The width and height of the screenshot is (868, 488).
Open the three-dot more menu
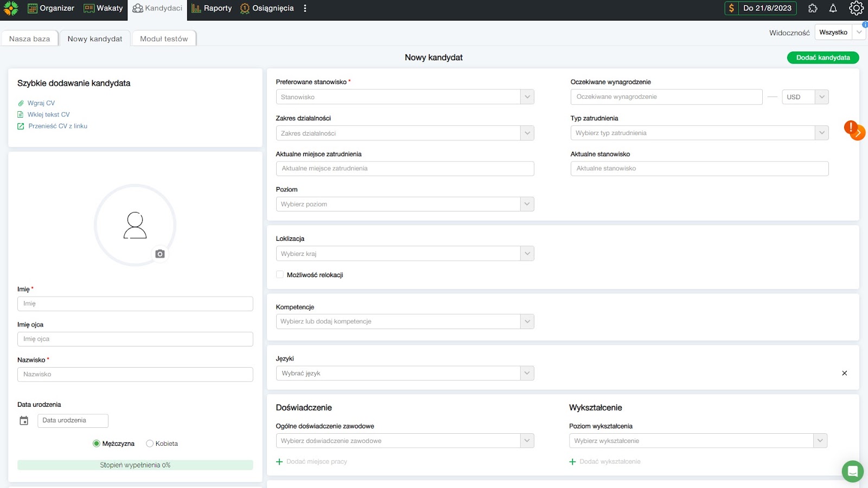point(305,8)
